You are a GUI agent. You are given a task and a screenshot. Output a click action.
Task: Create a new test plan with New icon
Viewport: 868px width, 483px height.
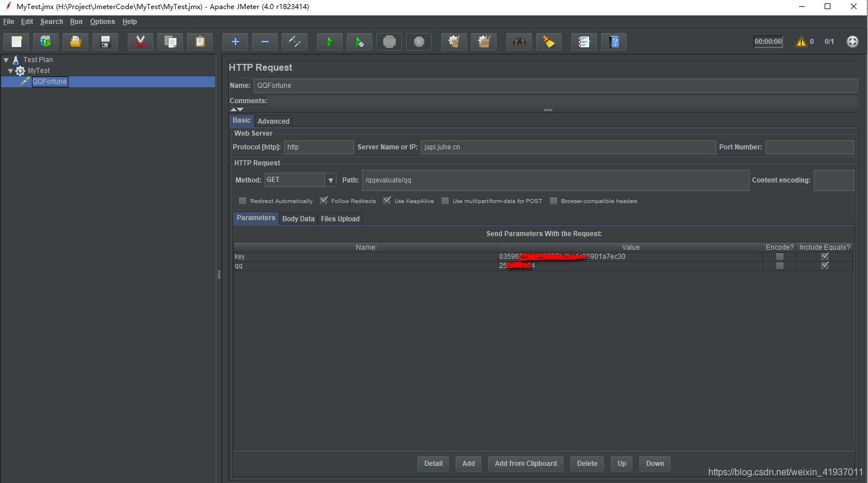(x=17, y=42)
